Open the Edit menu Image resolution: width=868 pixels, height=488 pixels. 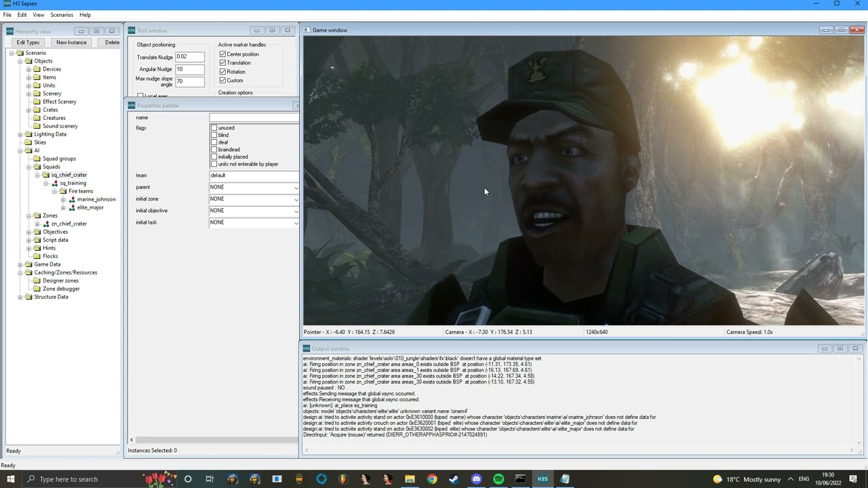(x=22, y=15)
